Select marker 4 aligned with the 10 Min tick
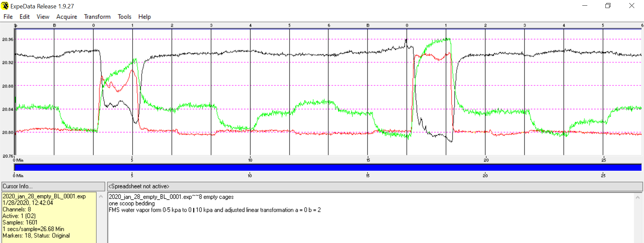The width and height of the screenshot is (644, 243). (x=250, y=25)
